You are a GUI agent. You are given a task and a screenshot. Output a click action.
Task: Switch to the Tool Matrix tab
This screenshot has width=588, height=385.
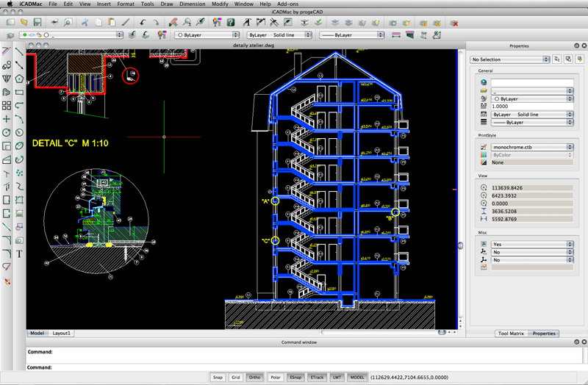pos(511,334)
